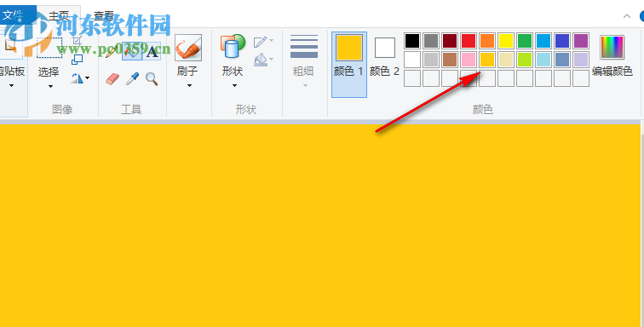The image size is (644, 327).
Task: Click the 编辑颜色 label
Action: [x=612, y=72]
